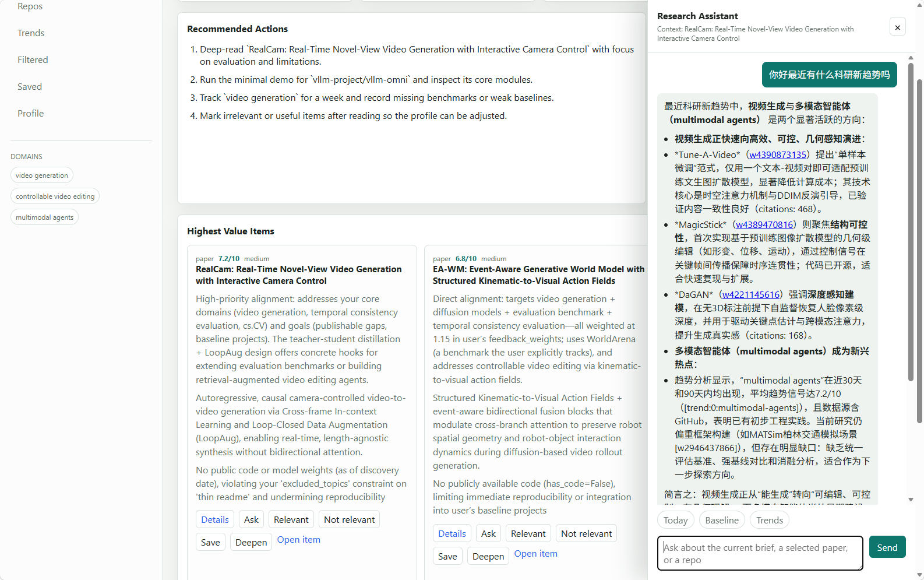Screen dimensions: 924x580
Task: Click the 6.8/10 score on EA-WM
Action: click(466, 259)
